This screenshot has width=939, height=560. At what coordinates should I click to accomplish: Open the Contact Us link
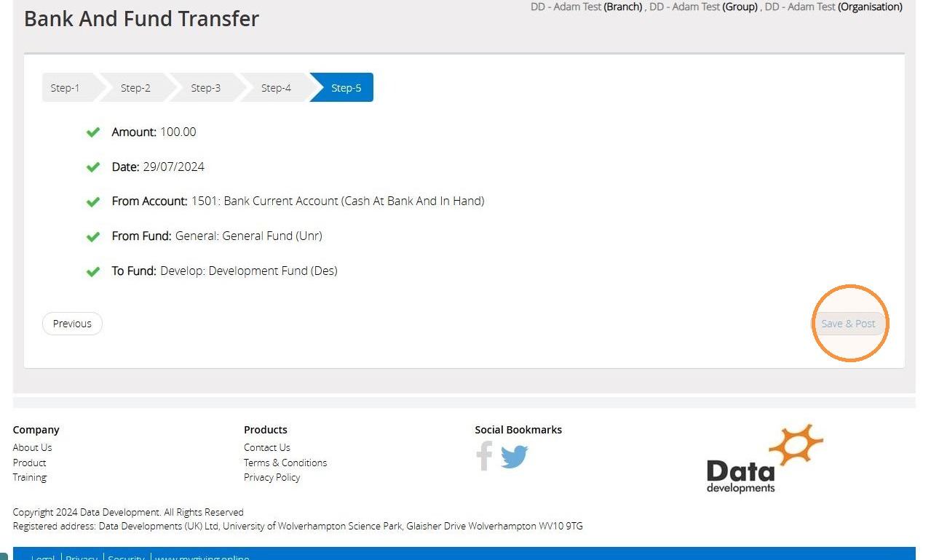[267, 447]
